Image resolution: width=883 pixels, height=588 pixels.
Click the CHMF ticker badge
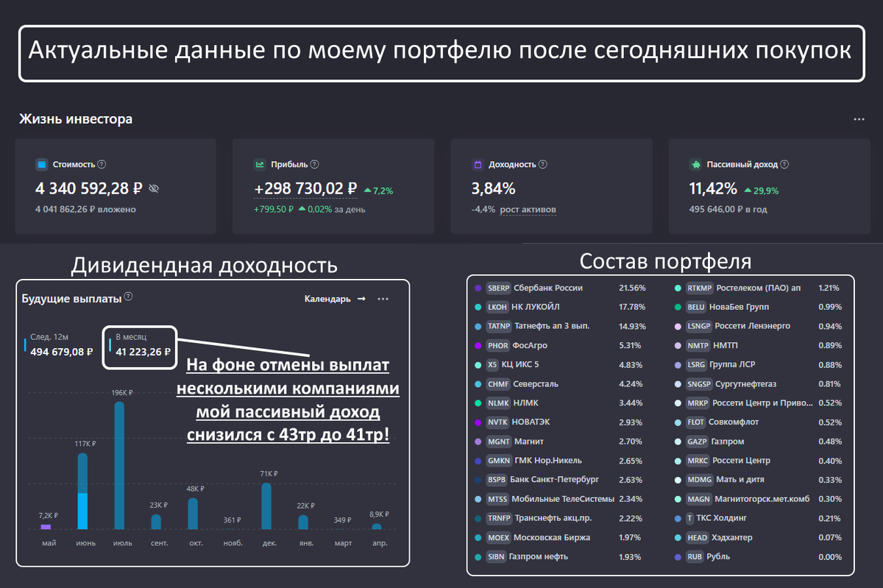[x=497, y=383]
